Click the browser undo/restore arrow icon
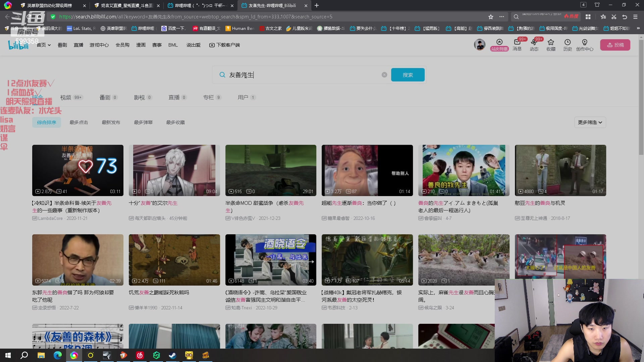 (x=625, y=16)
